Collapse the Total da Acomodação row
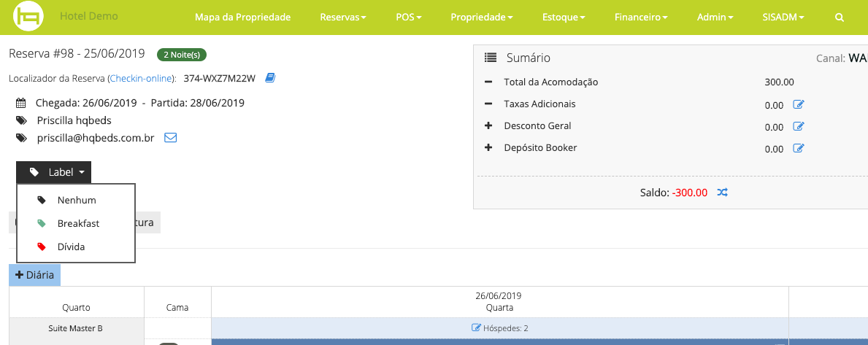 (488, 82)
